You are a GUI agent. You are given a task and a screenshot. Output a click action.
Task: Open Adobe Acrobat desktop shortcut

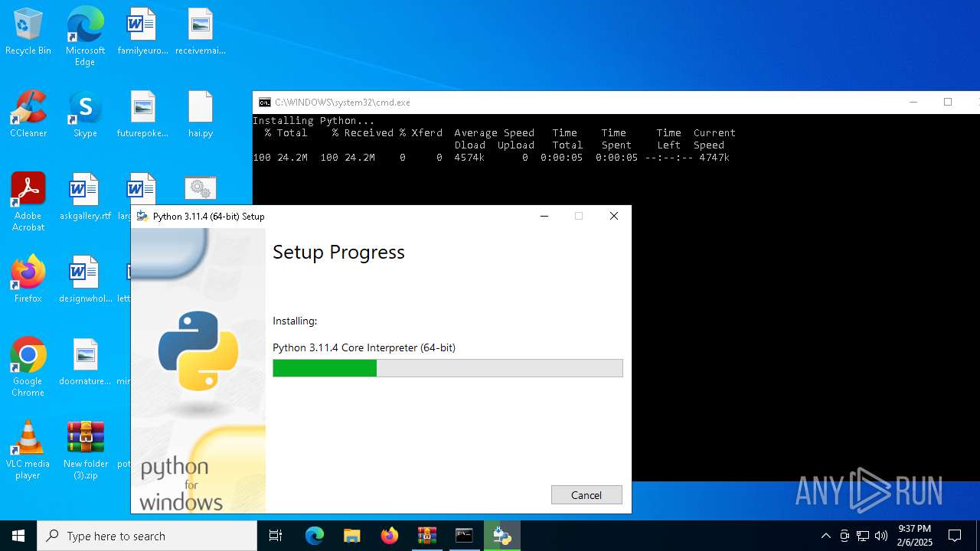28,202
